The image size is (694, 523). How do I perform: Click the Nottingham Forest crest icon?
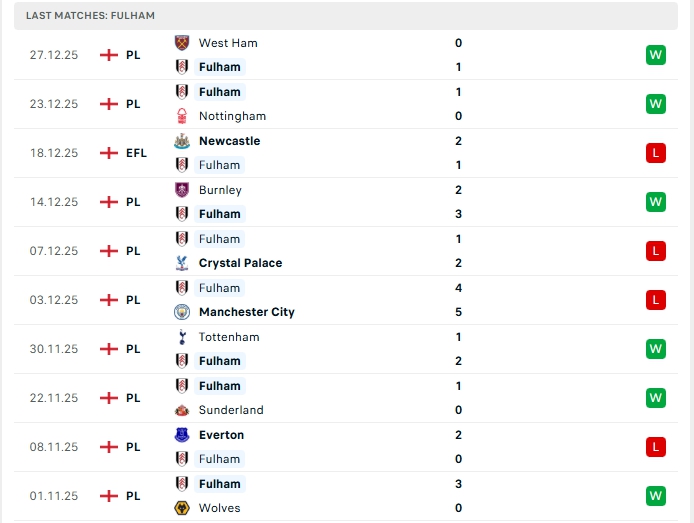coord(182,116)
